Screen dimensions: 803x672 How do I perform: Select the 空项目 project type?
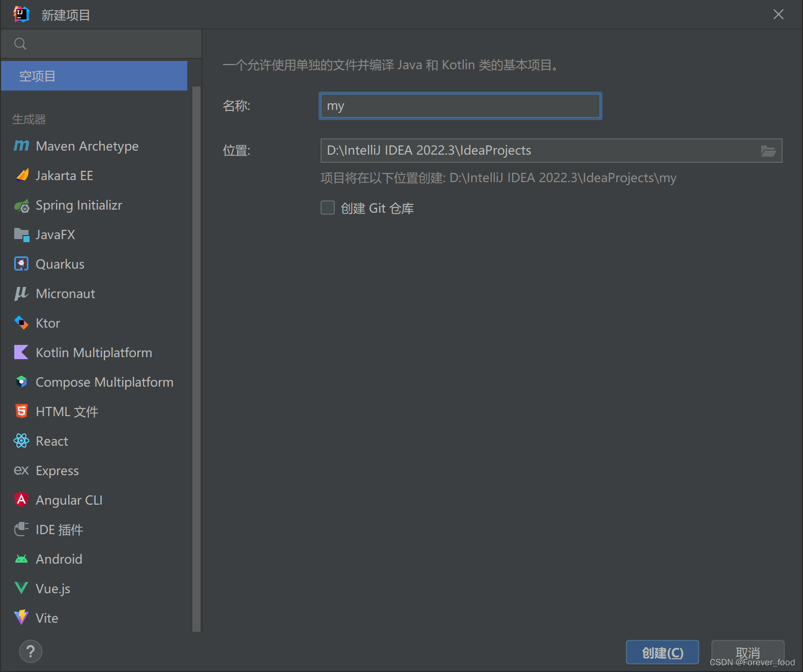(94, 76)
